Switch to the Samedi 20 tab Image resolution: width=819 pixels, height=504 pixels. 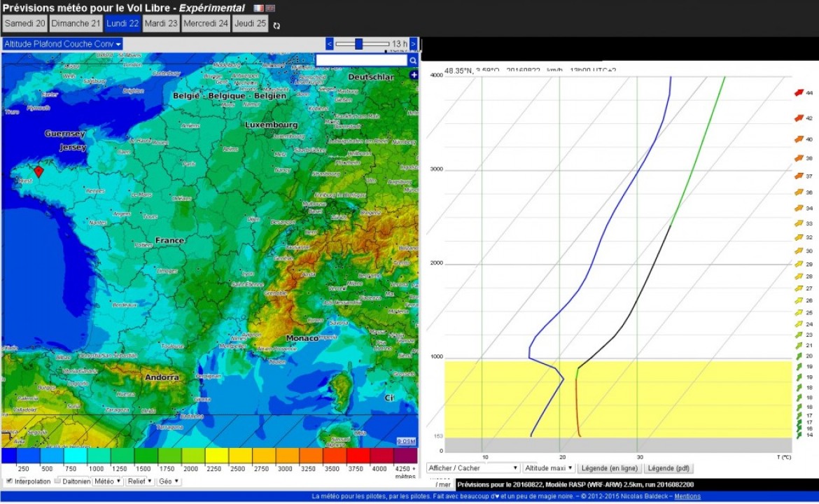pyautogui.click(x=25, y=23)
